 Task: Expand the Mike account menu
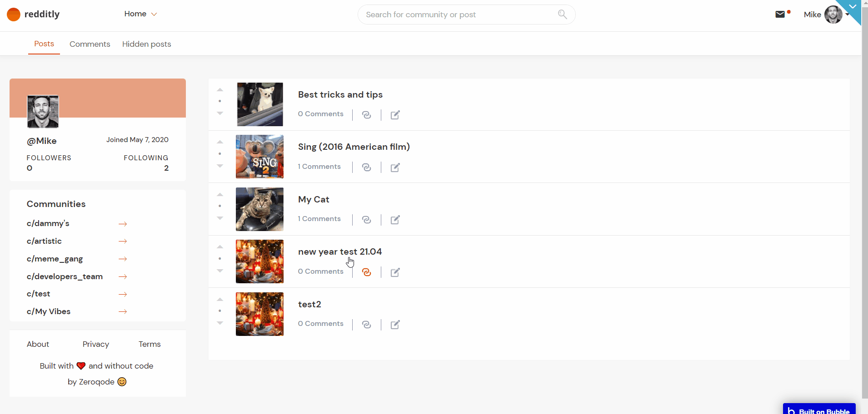click(x=847, y=15)
